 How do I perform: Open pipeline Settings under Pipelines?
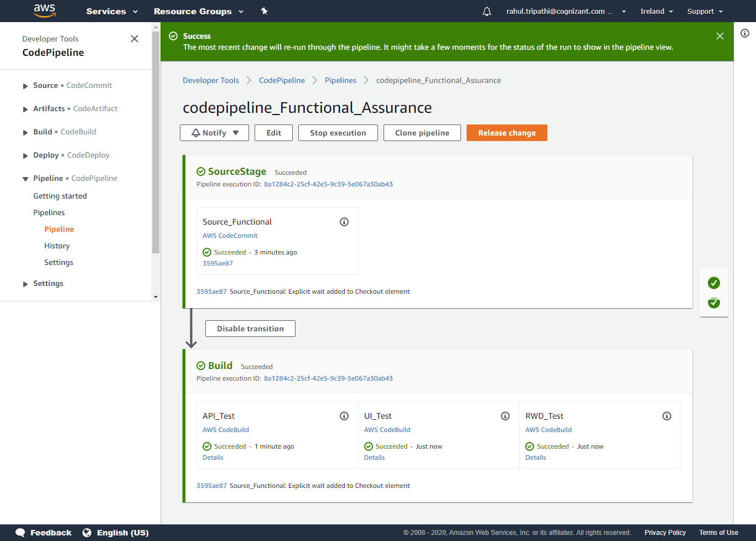tap(59, 262)
